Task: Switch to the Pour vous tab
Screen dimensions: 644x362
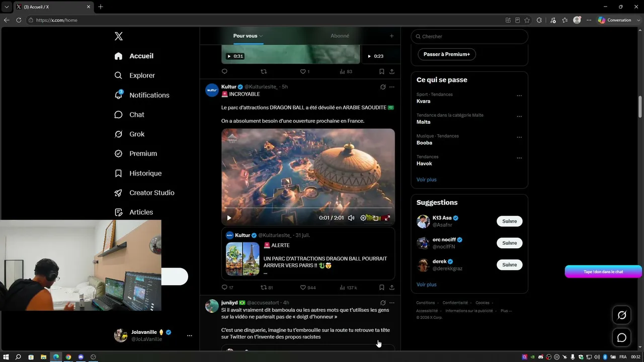Action: [x=248, y=36]
